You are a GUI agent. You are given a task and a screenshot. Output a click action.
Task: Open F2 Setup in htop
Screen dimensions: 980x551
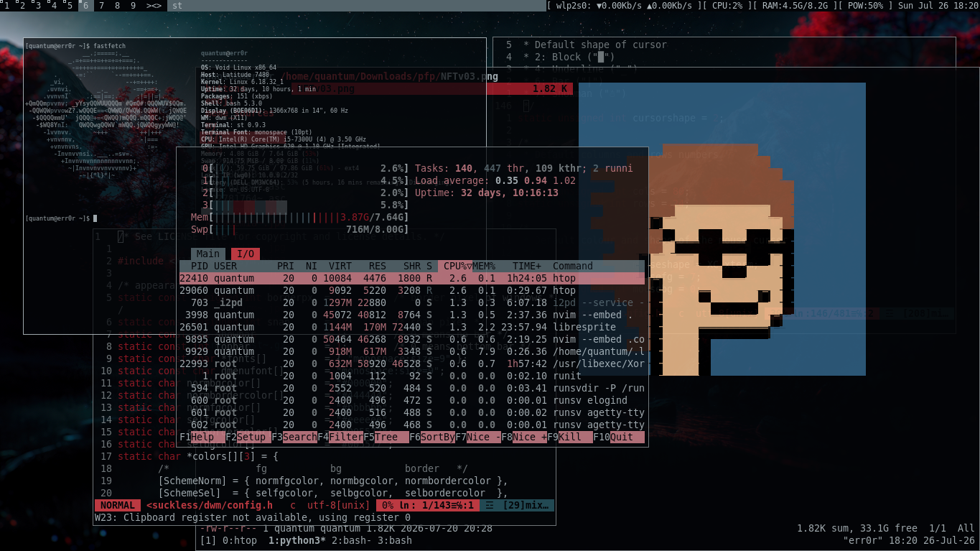tap(248, 437)
